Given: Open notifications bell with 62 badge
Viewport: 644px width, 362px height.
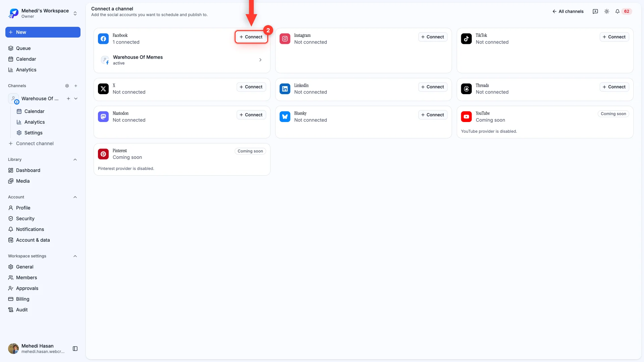Looking at the screenshot, I should [623, 11].
